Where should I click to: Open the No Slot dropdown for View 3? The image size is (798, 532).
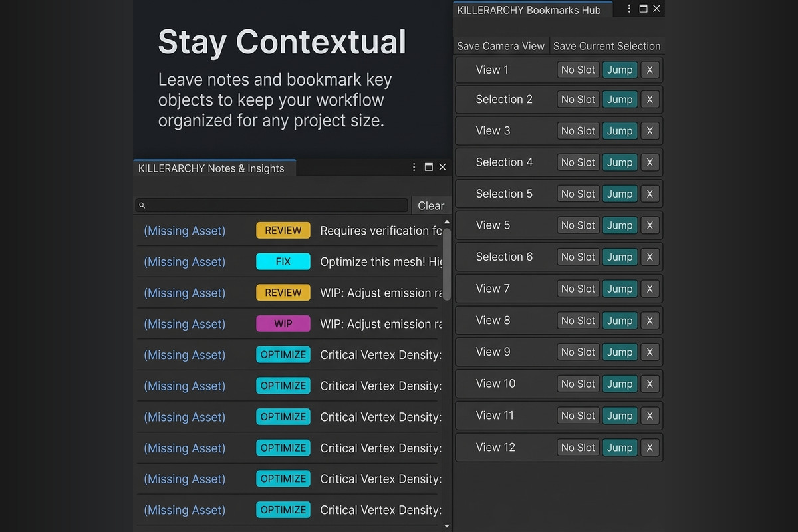pos(578,131)
